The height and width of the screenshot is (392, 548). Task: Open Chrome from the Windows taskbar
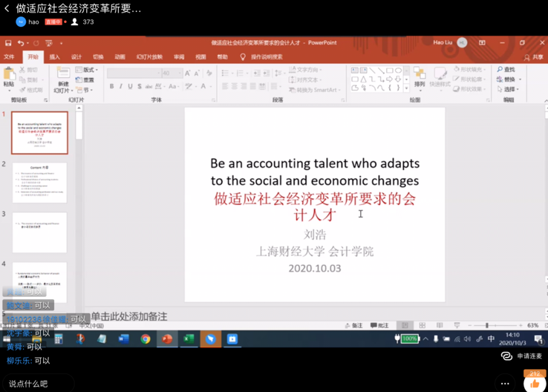146,339
